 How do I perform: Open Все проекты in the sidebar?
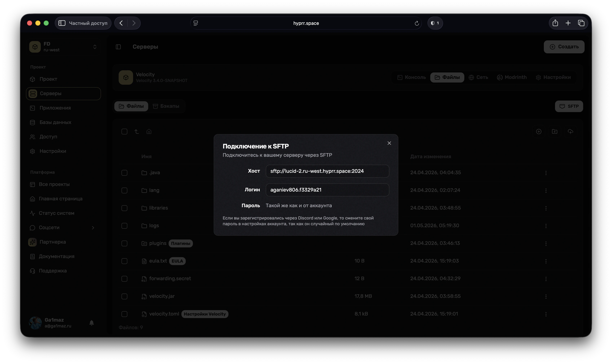point(63,184)
